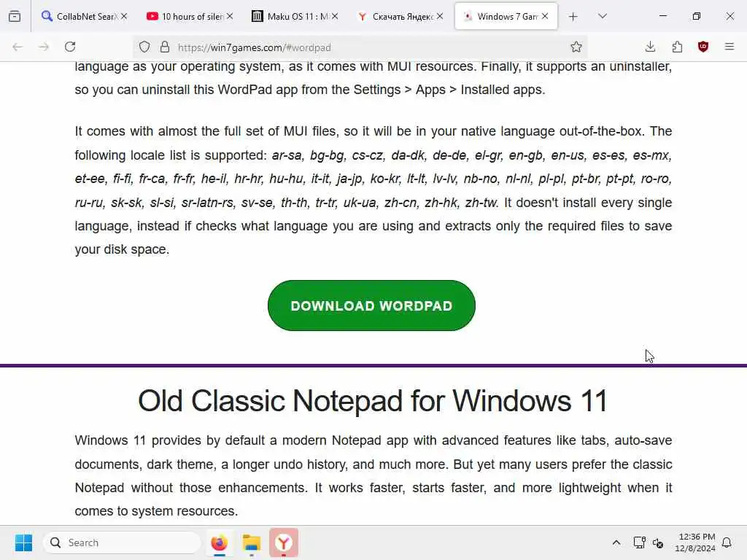
Task: Click the Old Classic Notepad heading
Action: coord(373,401)
